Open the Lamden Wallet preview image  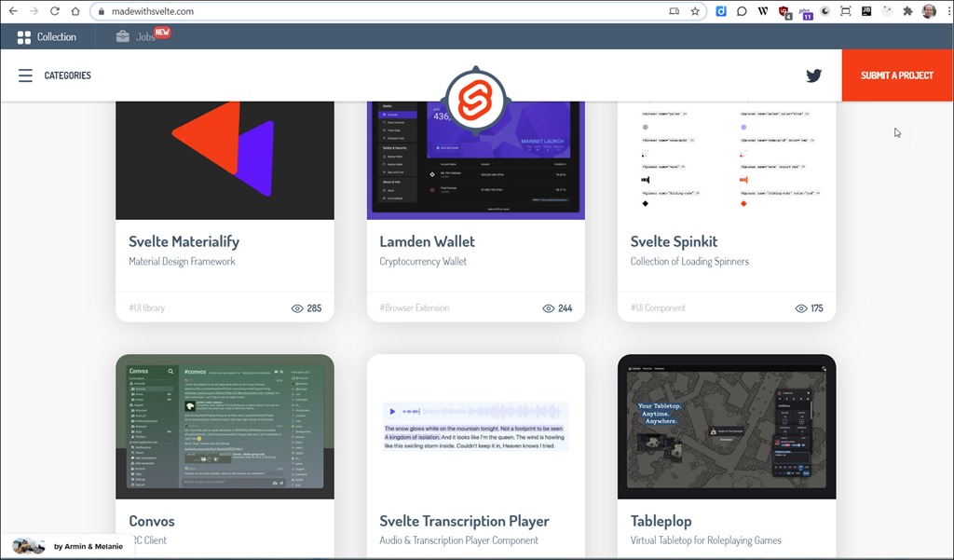[x=476, y=178]
